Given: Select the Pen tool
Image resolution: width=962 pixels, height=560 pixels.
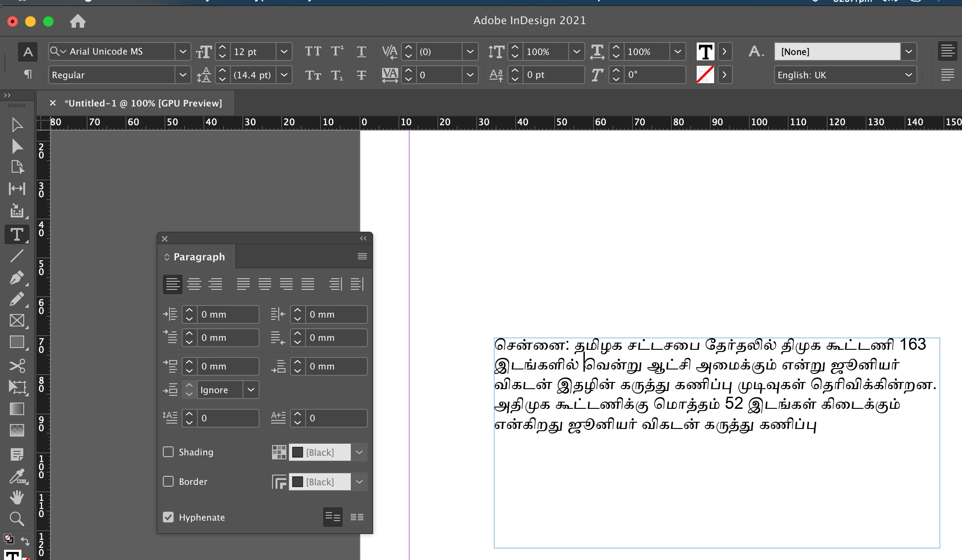Looking at the screenshot, I should (x=17, y=278).
